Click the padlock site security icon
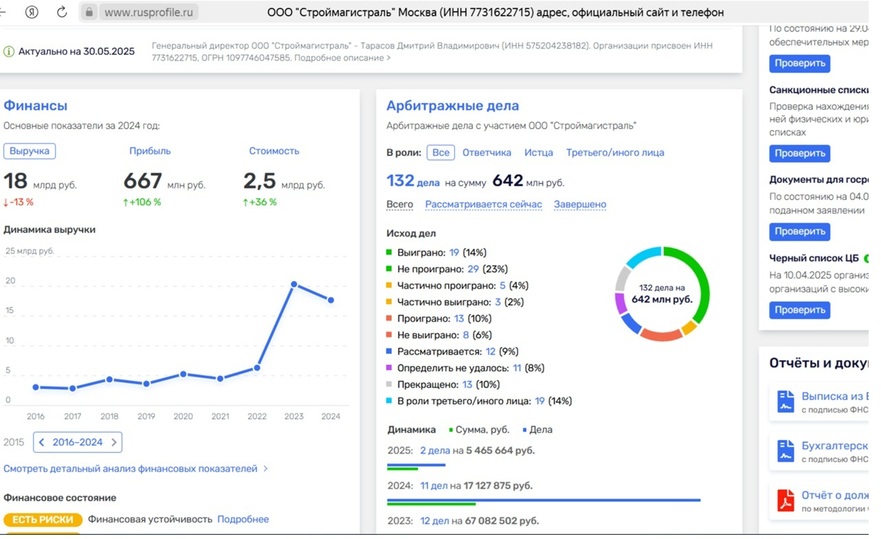881x539 pixels. (89, 12)
